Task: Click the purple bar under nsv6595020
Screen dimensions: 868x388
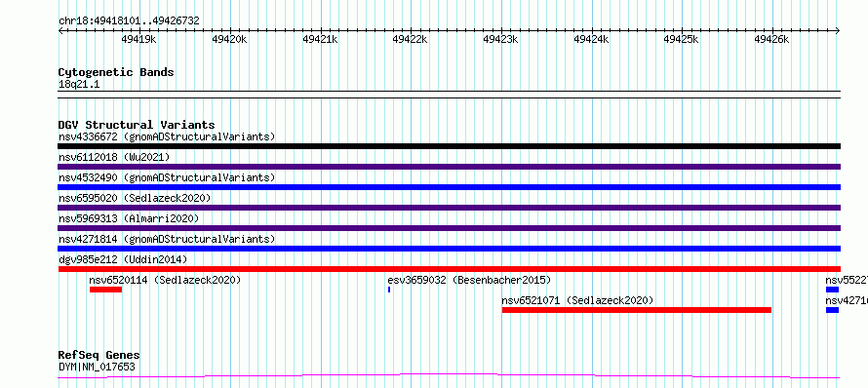Action: point(449,208)
